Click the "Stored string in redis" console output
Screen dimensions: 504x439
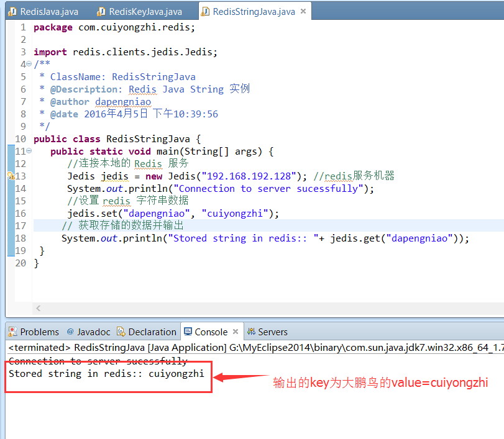pos(106,374)
